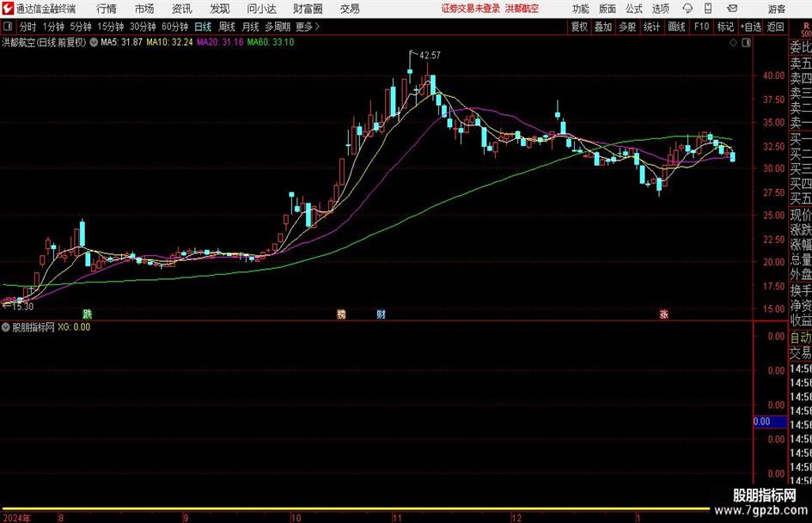
Task: Click the diamond icon above chart
Action: coord(733,43)
